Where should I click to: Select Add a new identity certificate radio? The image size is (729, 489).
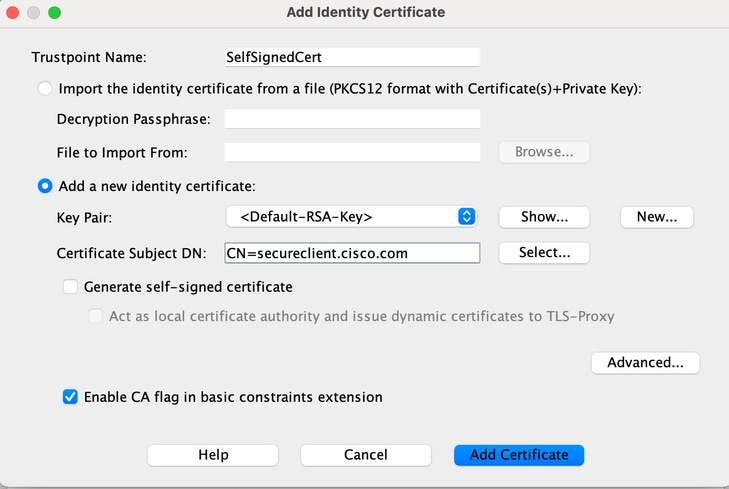click(45, 186)
